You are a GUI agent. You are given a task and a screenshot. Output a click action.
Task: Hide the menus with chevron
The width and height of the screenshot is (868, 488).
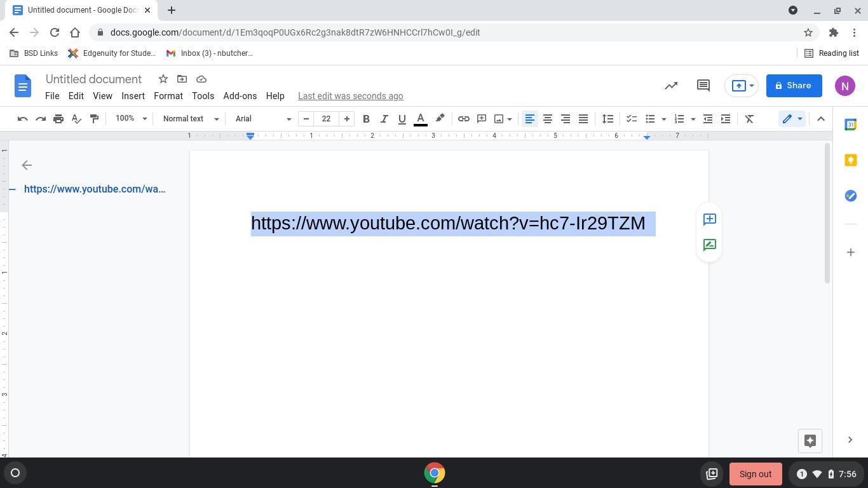821,119
